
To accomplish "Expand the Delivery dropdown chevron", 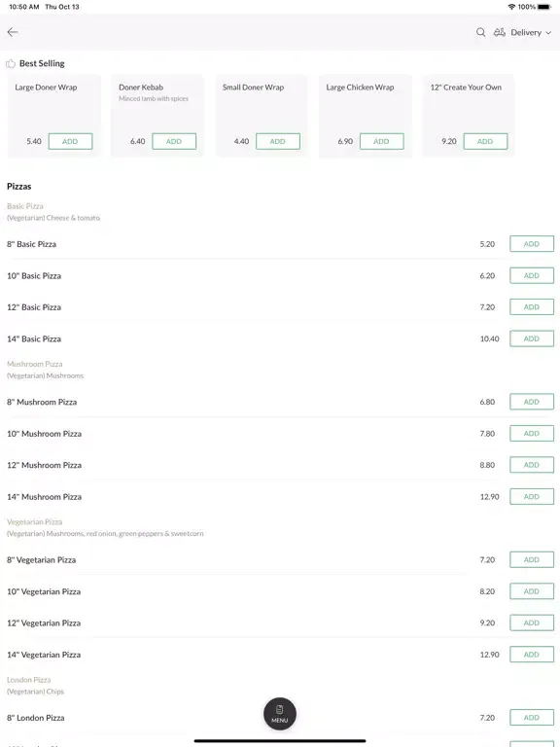I will point(548,33).
